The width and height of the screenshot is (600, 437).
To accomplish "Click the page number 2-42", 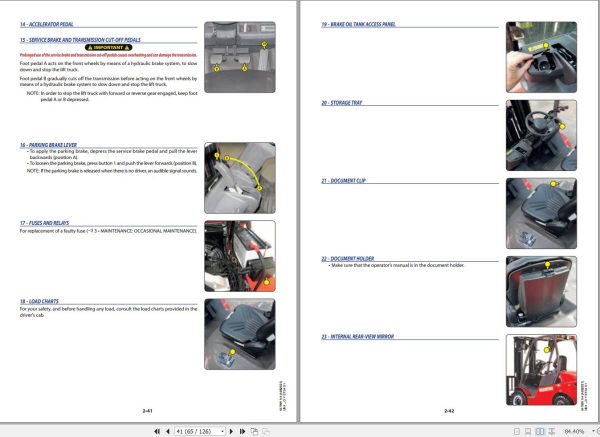I will pos(449,411).
